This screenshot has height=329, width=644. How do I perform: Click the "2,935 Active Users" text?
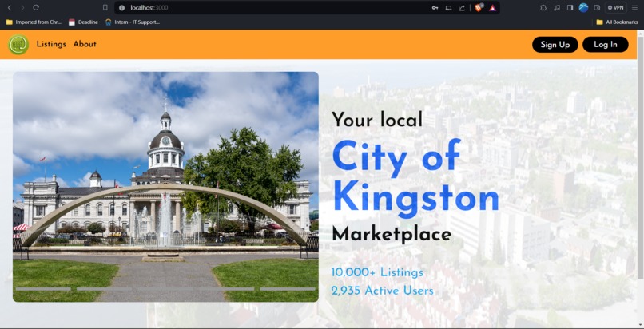pyautogui.click(x=383, y=291)
